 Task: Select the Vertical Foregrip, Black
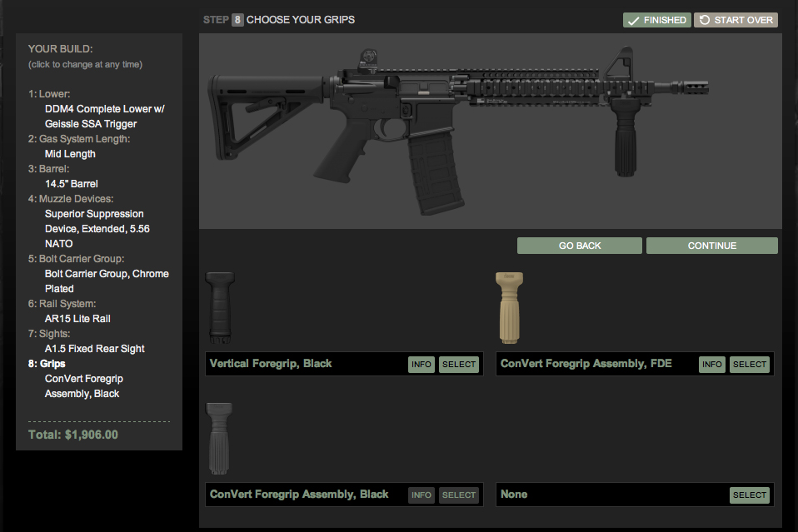coord(458,364)
